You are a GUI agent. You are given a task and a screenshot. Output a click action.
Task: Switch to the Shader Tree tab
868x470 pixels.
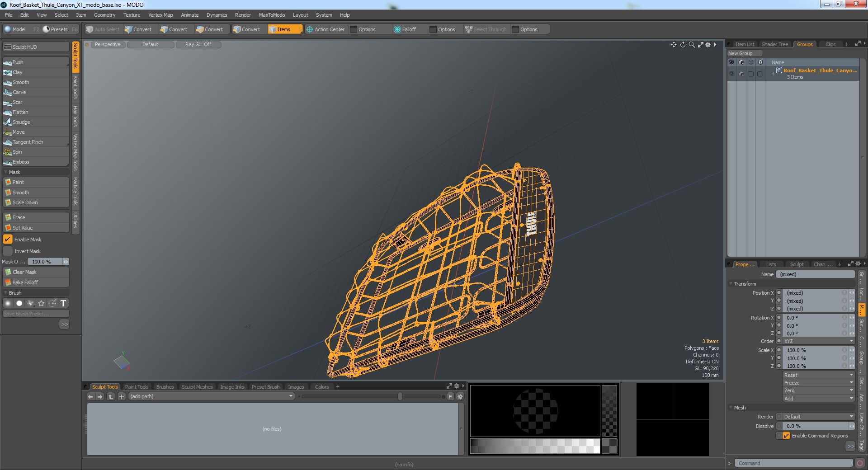pyautogui.click(x=774, y=44)
